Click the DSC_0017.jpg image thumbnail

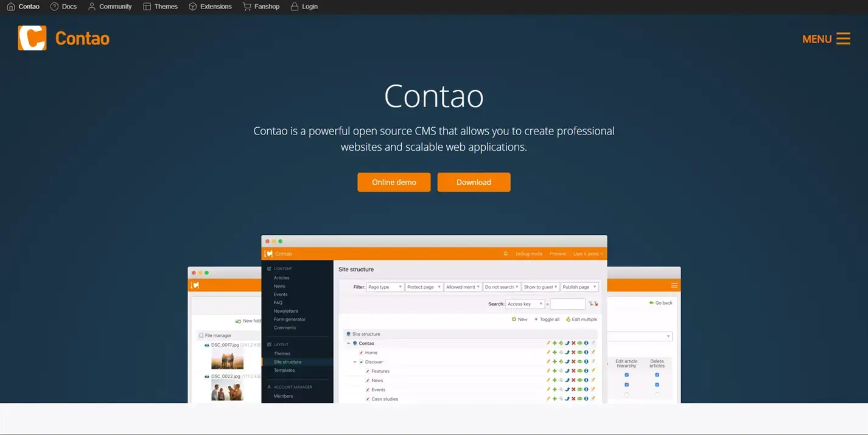point(227,359)
